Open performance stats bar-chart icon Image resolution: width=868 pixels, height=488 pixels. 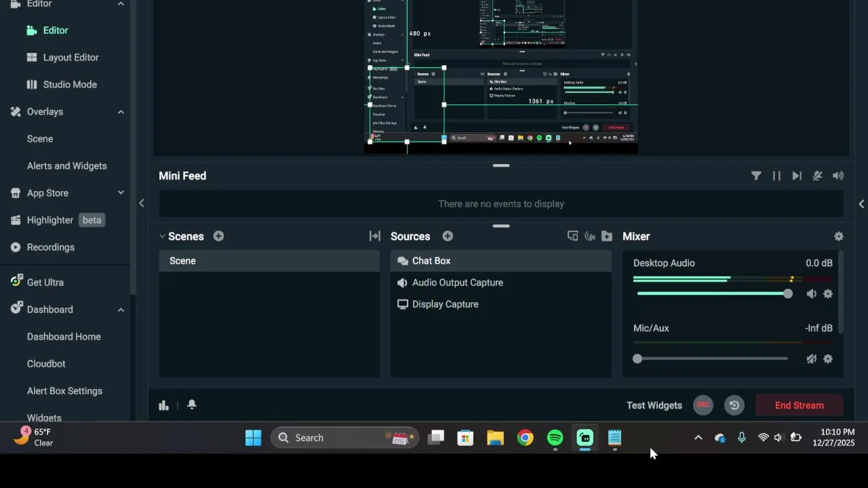(x=163, y=405)
